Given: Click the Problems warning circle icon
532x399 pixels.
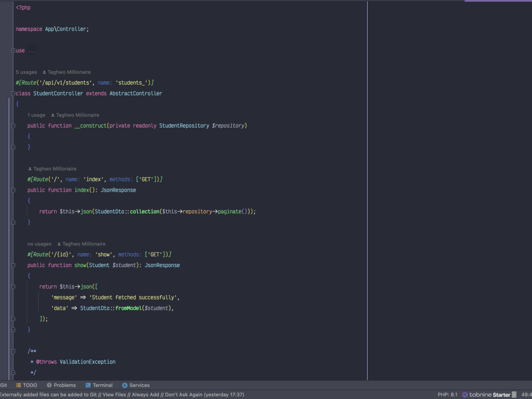Looking at the screenshot, I should (x=49, y=385).
